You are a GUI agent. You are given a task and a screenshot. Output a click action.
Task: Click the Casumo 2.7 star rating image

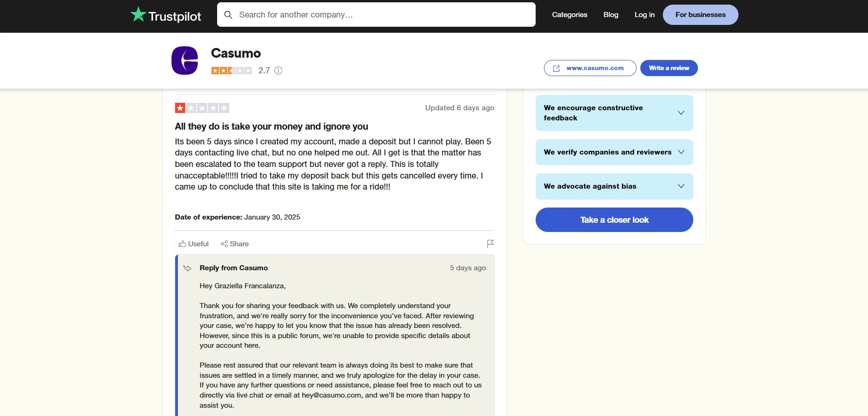(x=231, y=71)
